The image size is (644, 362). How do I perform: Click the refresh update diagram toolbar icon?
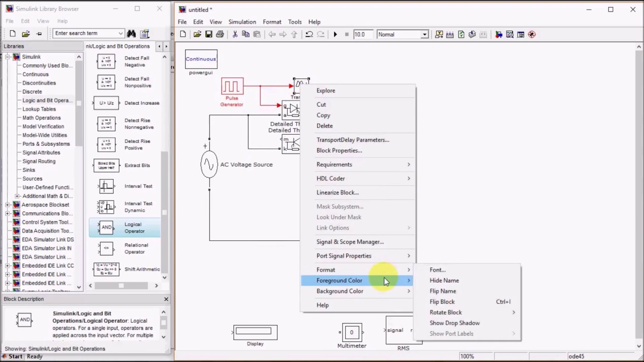(461, 34)
